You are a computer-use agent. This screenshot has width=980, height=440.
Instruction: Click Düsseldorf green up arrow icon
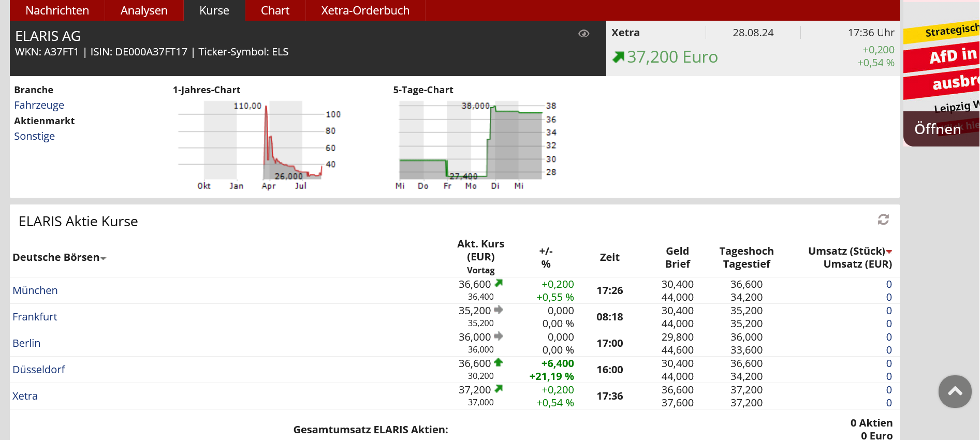point(499,362)
